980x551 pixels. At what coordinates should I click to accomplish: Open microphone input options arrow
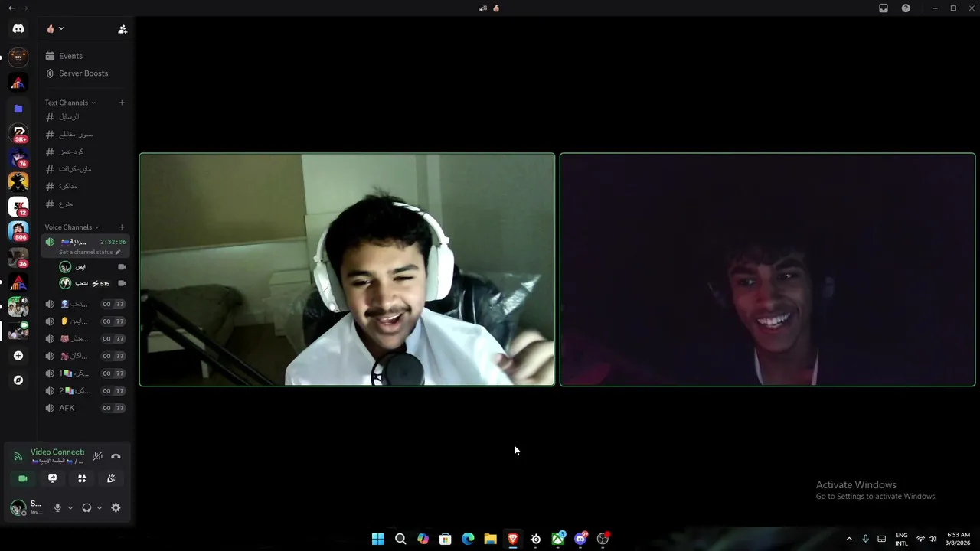[70, 507]
